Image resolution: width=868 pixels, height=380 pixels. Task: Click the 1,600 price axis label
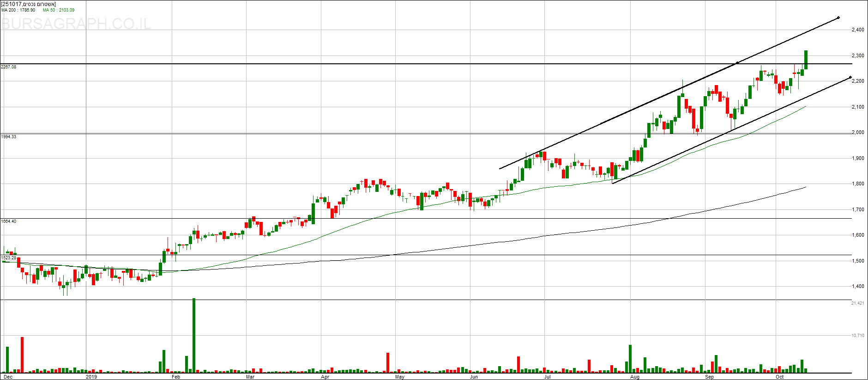[x=858, y=235]
